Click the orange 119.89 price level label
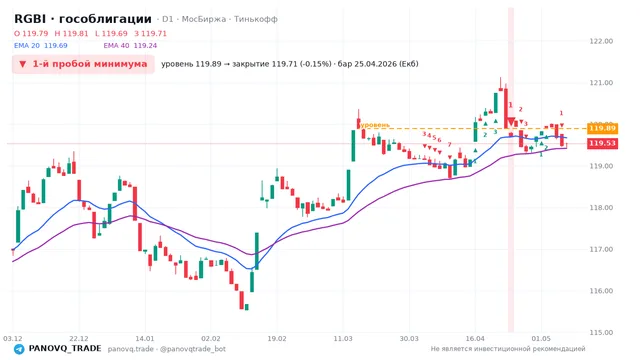640x360 pixels. pyautogui.click(x=602, y=129)
